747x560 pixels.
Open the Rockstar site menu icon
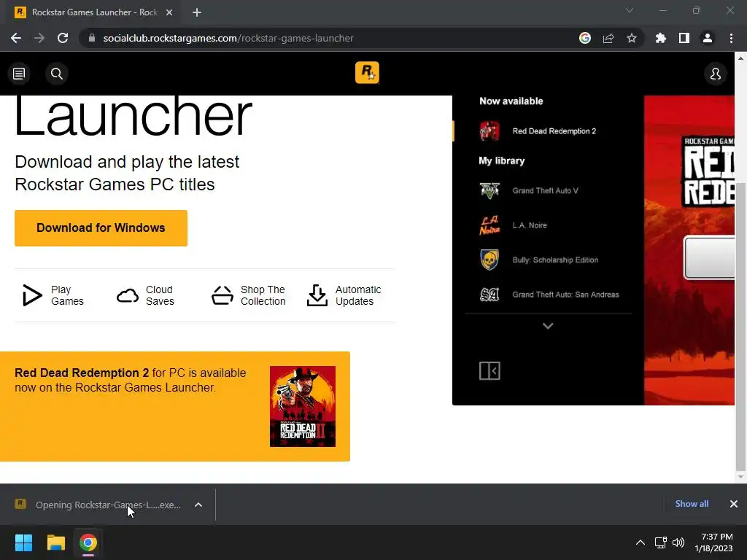click(19, 74)
